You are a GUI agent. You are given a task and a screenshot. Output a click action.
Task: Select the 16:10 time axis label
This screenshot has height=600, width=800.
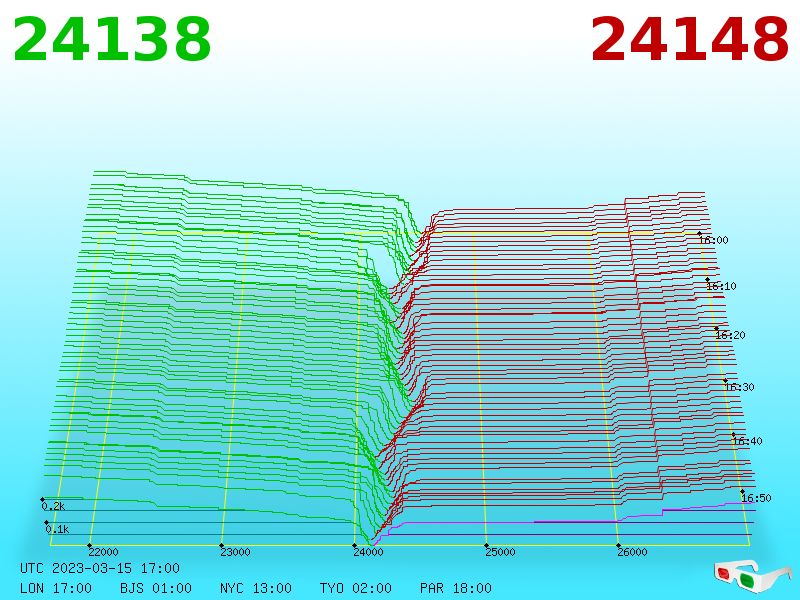pos(721,286)
